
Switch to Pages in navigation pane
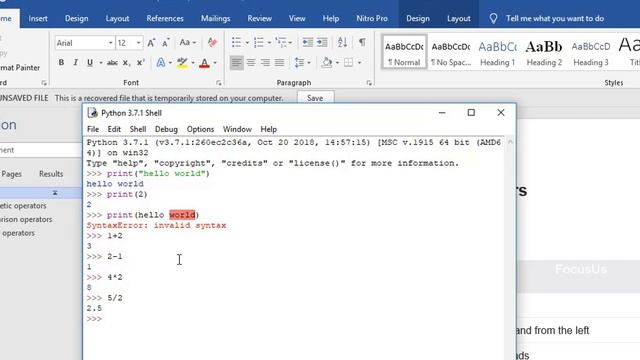pos(11,174)
